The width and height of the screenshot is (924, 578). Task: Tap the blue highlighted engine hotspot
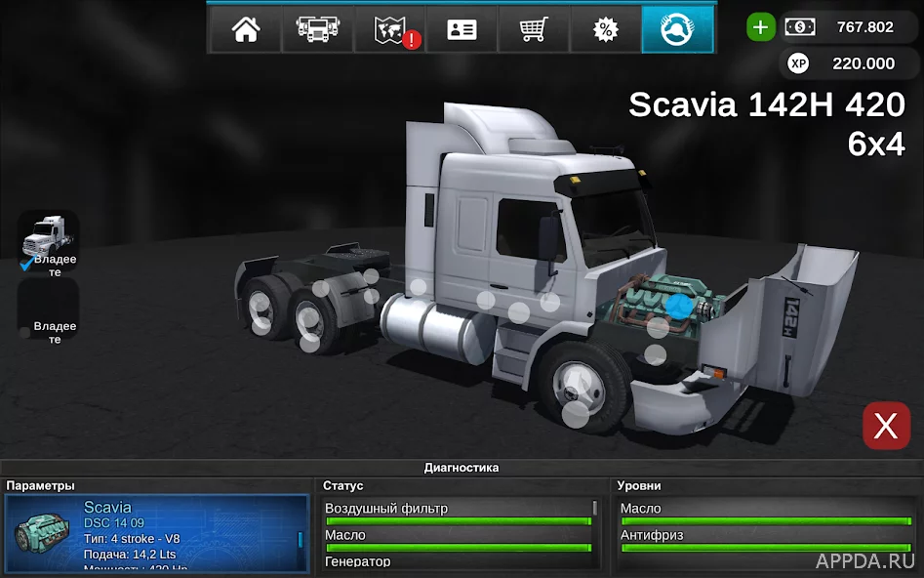pos(679,307)
